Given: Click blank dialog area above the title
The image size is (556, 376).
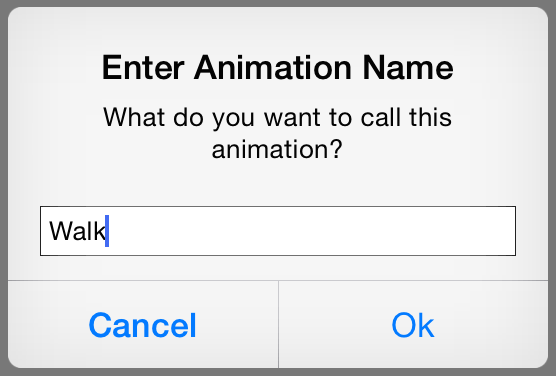Looking at the screenshot, I should (278, 28).
